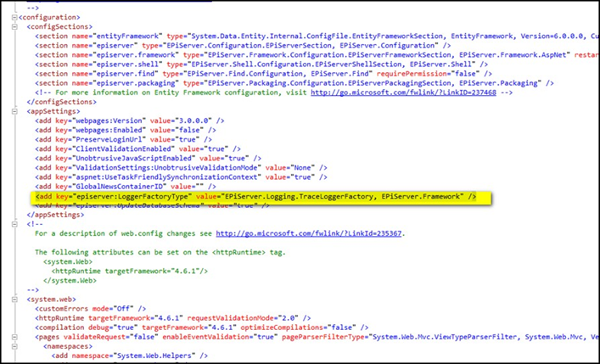Collapse the <appSettings> block

point(14,111)
